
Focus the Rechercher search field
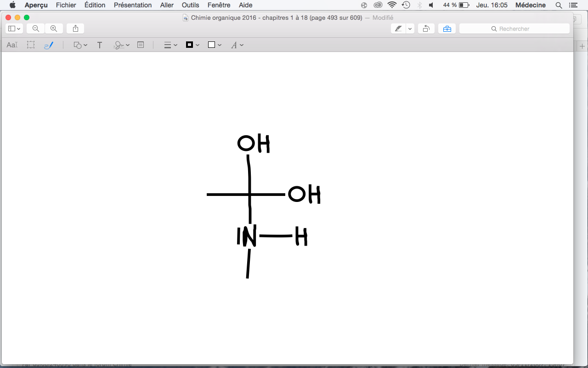click(514, 29)
